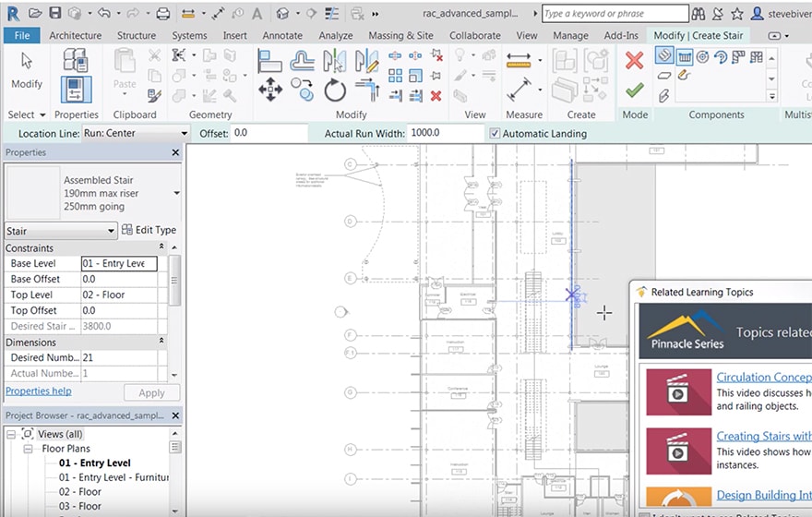Select the Mirror - Pick Axis tool
The width and height of the screenshot is (812, 517).
[x=334, y=61]
